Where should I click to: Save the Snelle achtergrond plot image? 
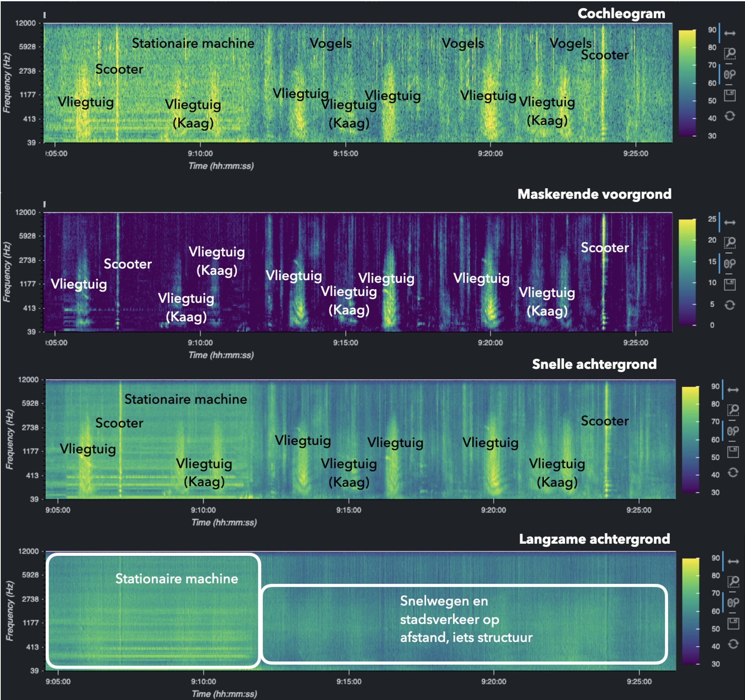click(733, 452)
